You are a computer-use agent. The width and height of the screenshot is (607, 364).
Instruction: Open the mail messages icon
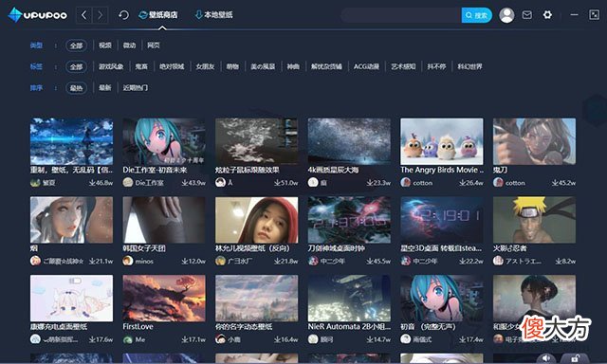tap(527, 15)
